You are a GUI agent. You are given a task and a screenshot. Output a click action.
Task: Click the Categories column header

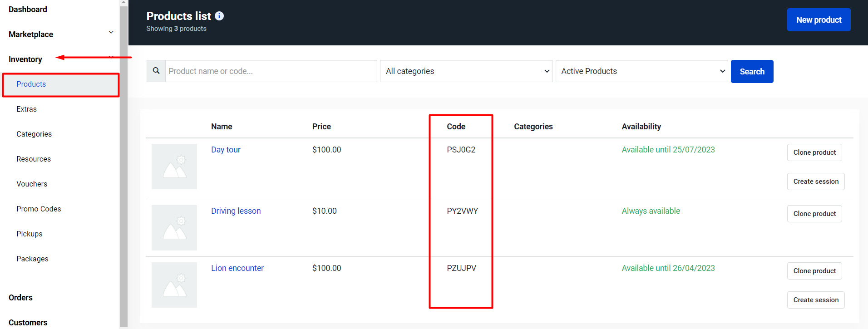pos(533,127)
